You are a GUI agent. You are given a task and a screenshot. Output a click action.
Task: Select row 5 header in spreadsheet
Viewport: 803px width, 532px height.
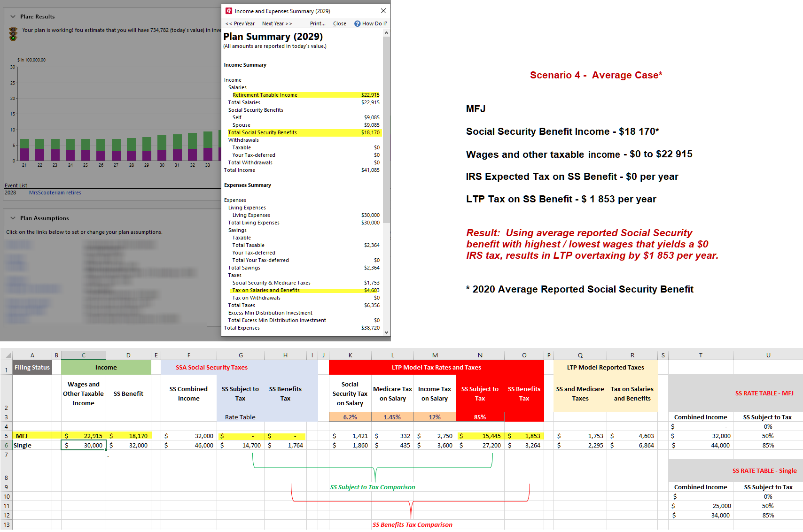[x=6, y=436]
